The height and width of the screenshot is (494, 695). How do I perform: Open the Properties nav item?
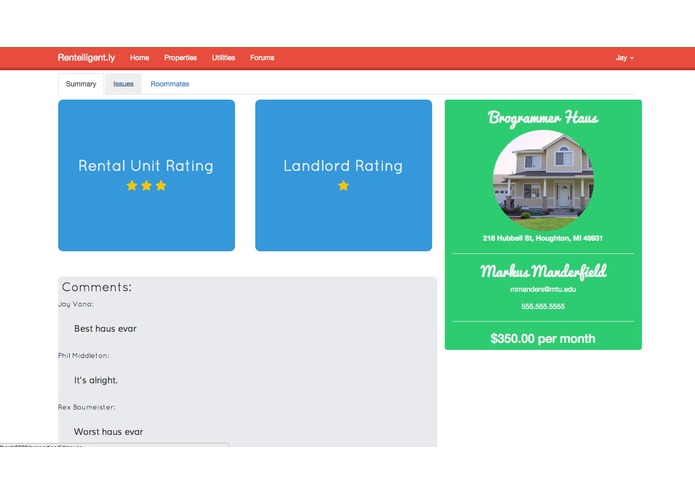[x=180, y=58]
